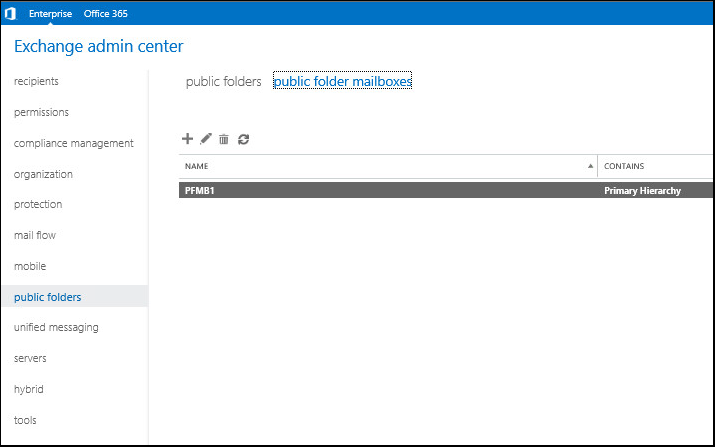The image size is (715, 447).
Task: Open mail flow section
Action: (35, 235)
